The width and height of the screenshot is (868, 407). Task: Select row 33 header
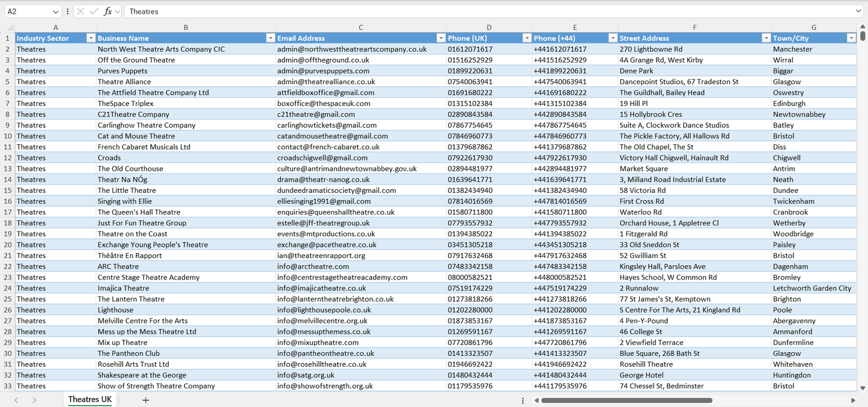click(x=7, y=386)
